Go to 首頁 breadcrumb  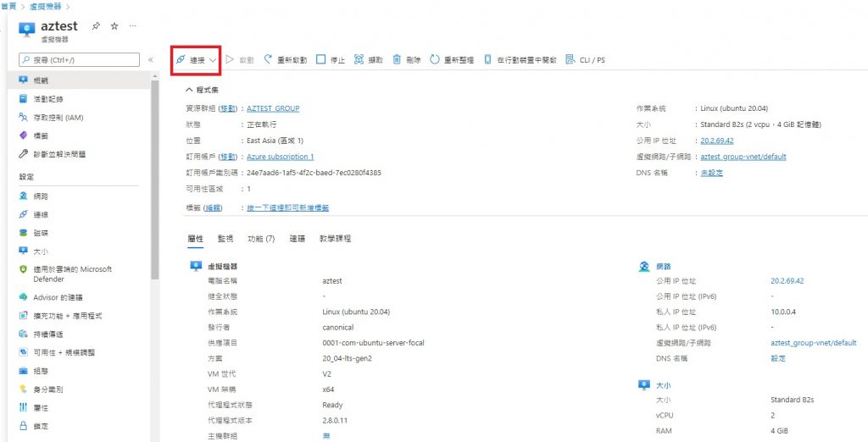tap(8, 6)
